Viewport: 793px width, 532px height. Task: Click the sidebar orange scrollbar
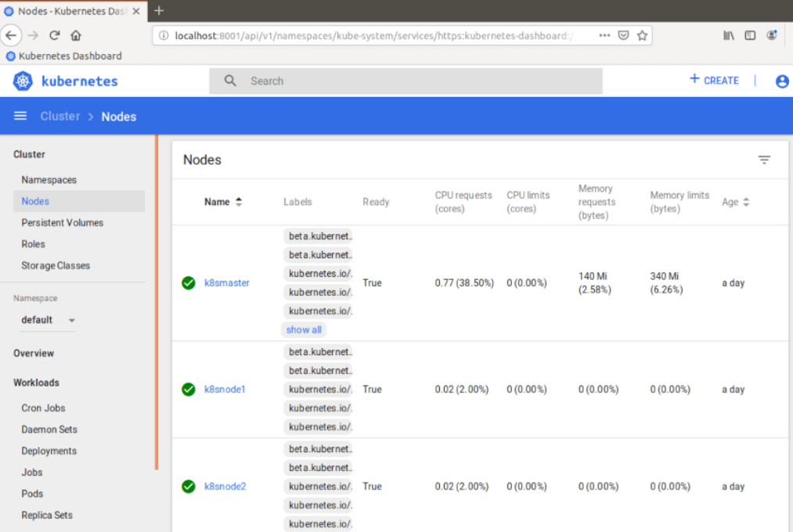click(157, 302)
